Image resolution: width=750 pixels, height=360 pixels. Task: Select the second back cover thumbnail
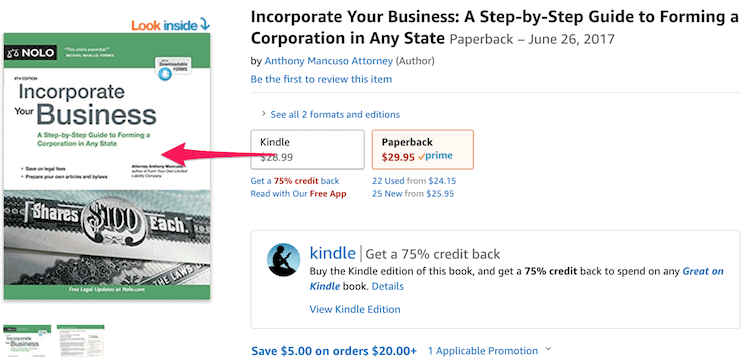pos(80,341)
